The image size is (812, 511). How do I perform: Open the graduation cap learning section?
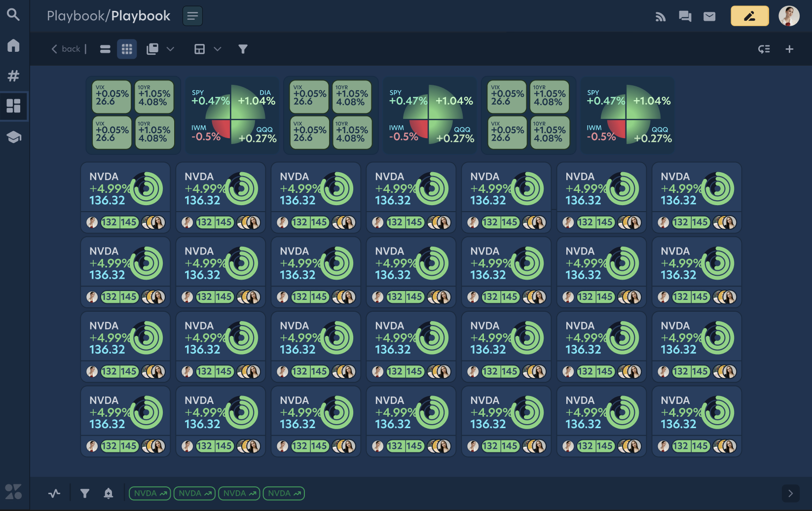(14, 137)
